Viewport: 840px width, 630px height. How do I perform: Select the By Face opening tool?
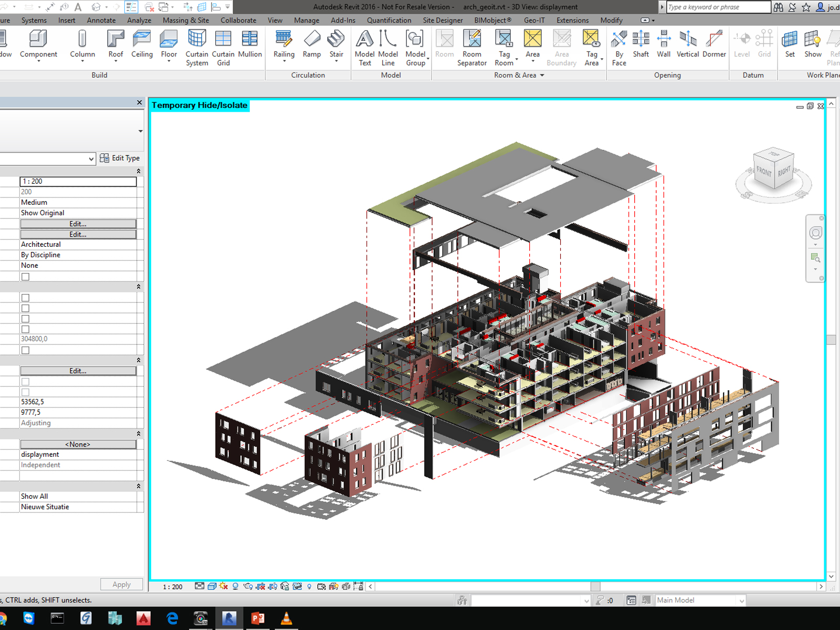[619, 48]
